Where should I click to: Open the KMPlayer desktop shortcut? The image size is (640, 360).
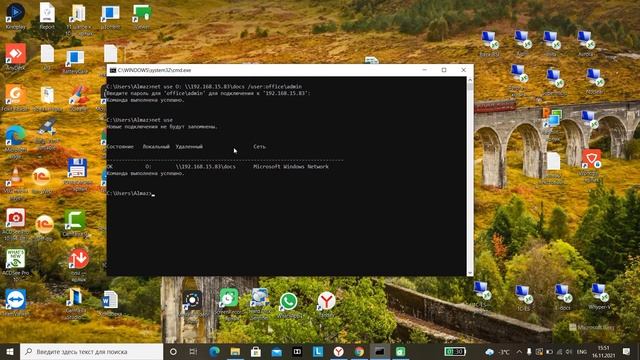(16, 13)
